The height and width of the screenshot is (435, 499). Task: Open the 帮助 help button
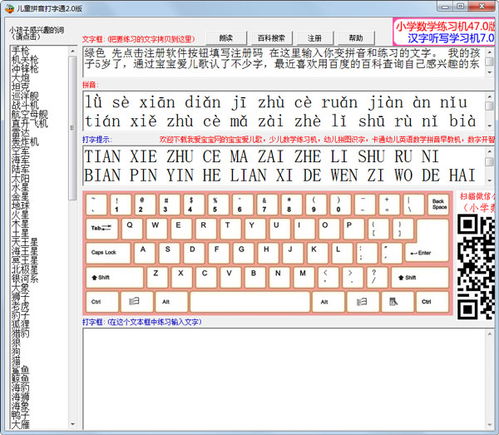pos(356,38)
